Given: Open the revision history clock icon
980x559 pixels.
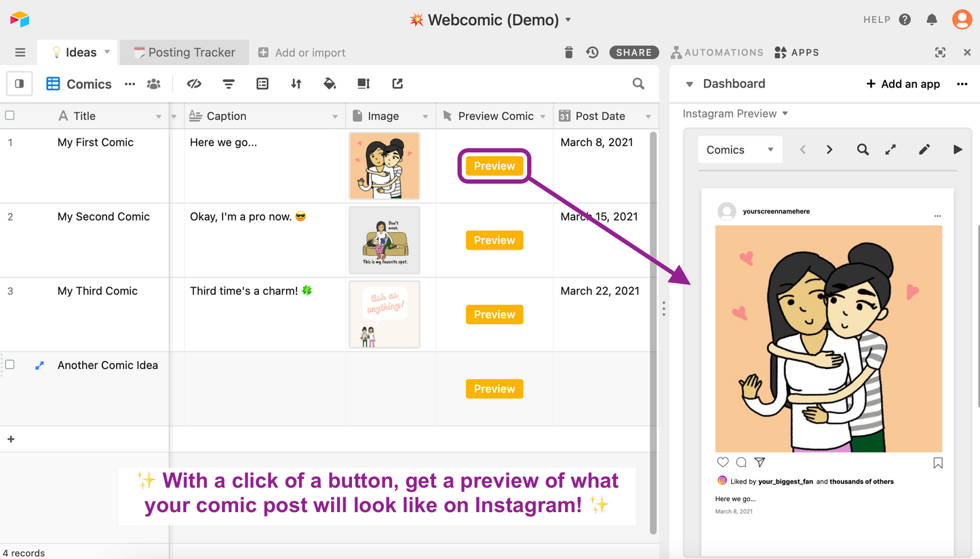Looking at the screenshot, I should [592, 52].
